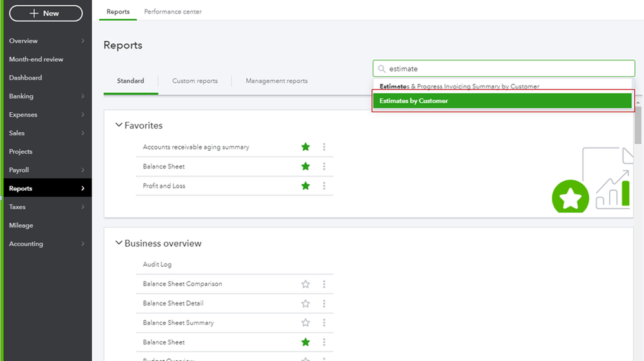The width and height of the screenshot is (644, 361).
Task: Select Custom reports tab
Action: 195,81
